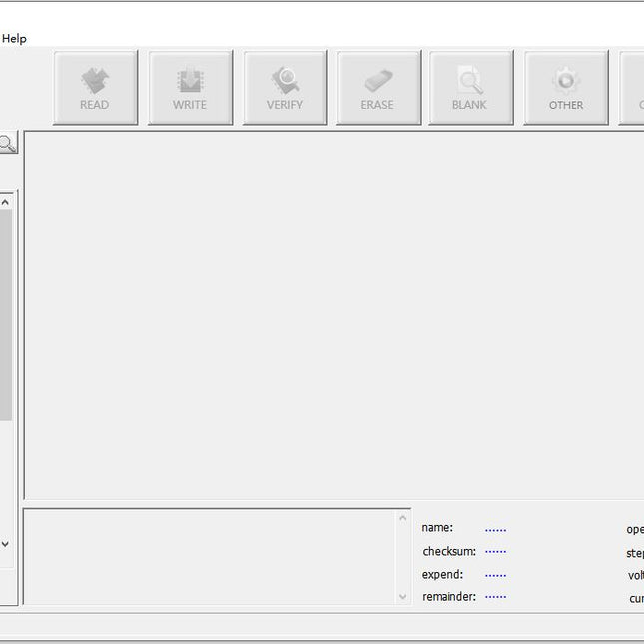Click the READ chip button
This screenshot has height=644, width=644.
[95, 88]
